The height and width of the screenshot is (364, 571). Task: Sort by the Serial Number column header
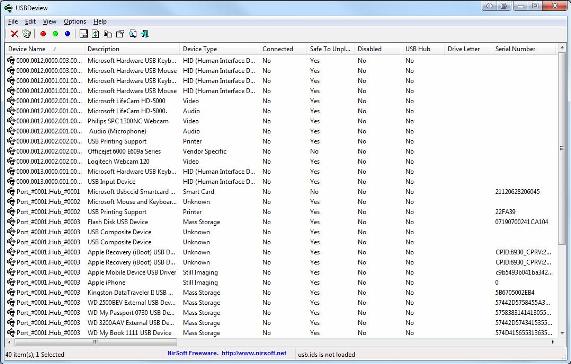tap(524, 49)
